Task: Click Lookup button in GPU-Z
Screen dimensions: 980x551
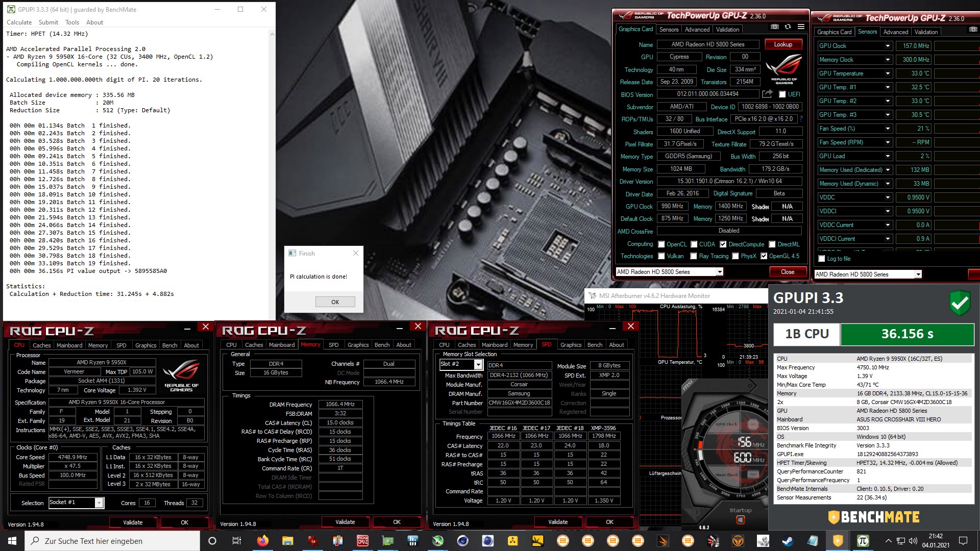Action: tap(783, 44)
